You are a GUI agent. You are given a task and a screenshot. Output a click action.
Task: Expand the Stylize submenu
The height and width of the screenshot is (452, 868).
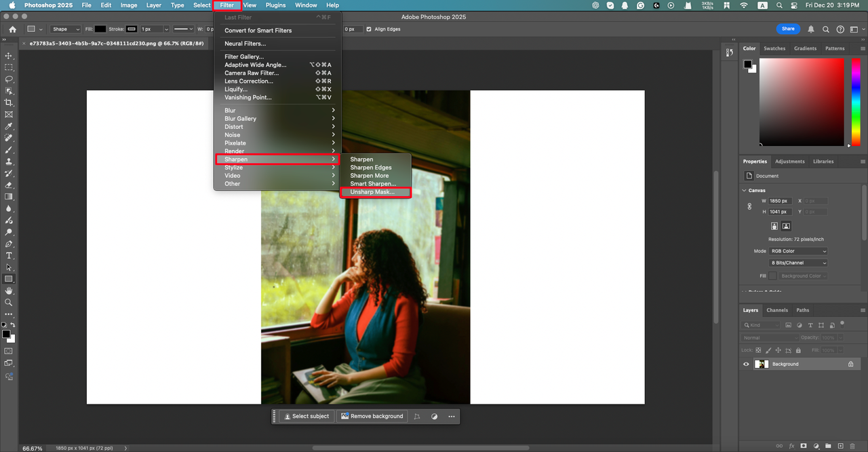tap(279, 167)
